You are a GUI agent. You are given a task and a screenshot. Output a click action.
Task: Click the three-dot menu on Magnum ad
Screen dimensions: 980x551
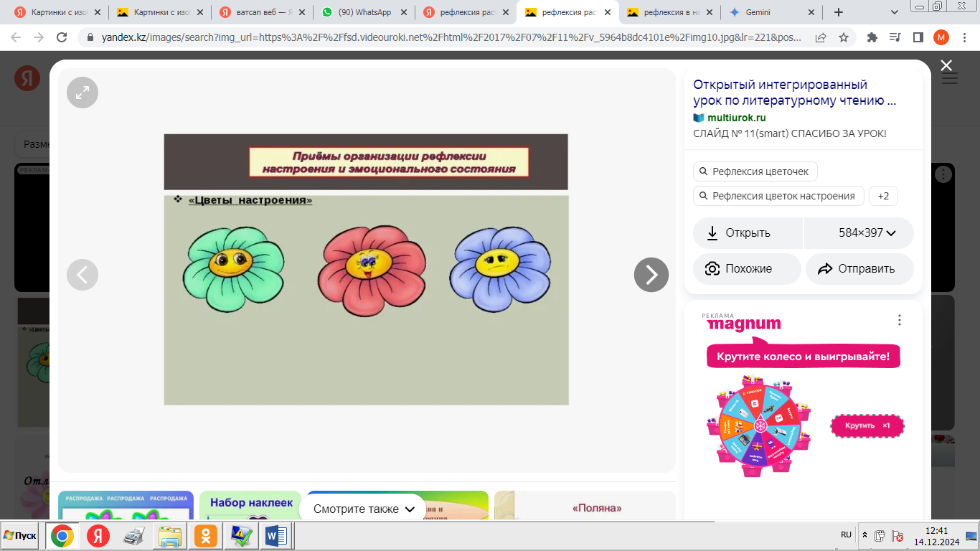899,321
